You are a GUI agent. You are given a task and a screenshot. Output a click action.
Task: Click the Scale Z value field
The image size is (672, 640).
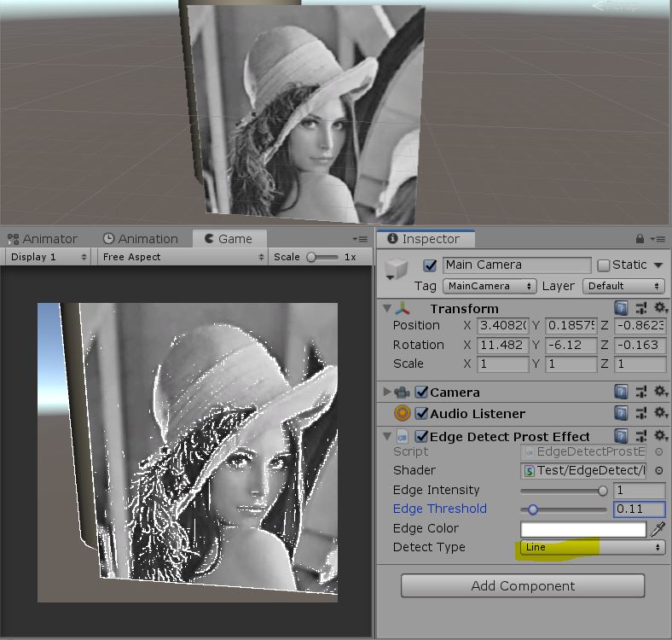[x=640, y=364]
